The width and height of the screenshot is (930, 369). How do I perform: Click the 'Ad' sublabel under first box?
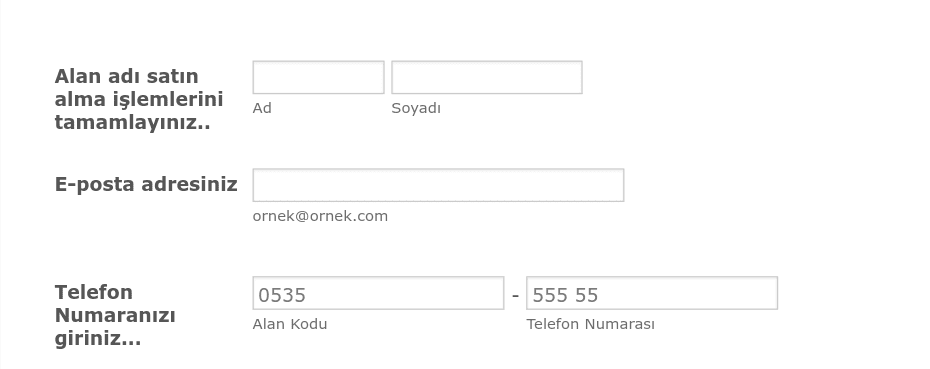tap(262, 108)
